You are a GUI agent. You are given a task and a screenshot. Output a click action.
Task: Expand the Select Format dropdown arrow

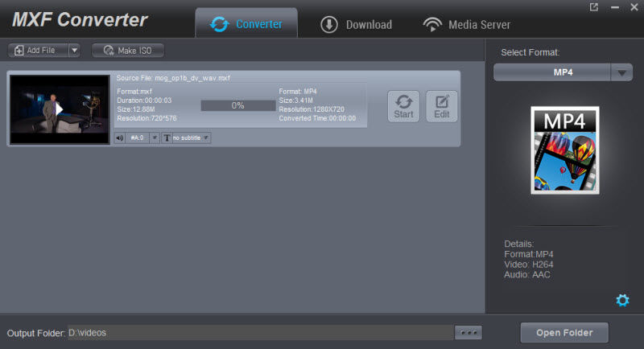[621, 72]
